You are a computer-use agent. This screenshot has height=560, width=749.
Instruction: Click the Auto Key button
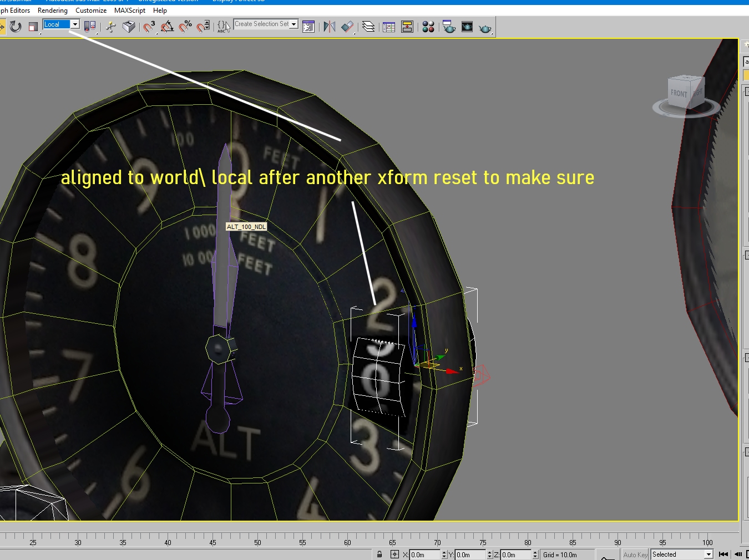click(635, 554)
